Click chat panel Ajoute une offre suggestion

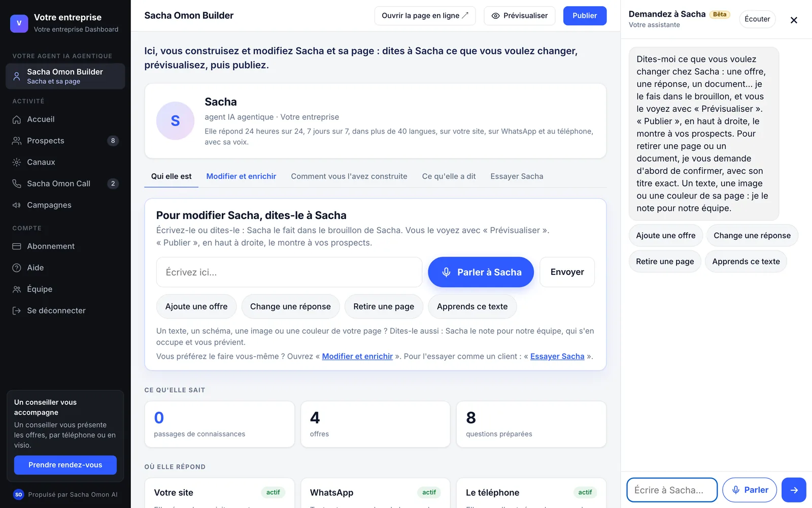[666, 236]
